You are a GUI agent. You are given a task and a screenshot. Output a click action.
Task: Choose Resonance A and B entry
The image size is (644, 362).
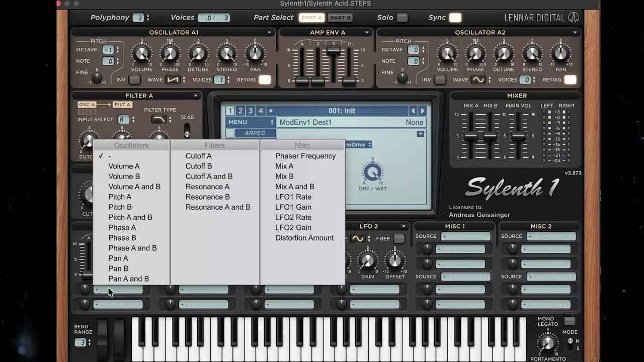click(x=218, y=207)
